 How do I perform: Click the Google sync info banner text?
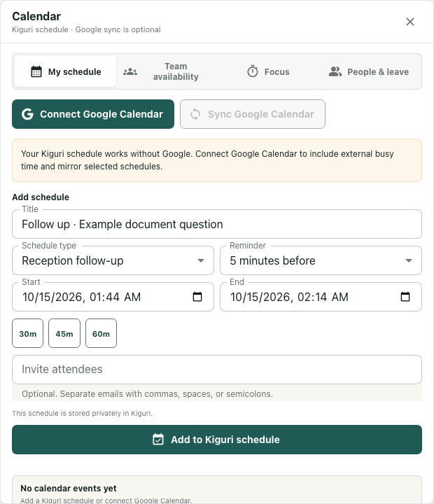click(x=207, y=160)
